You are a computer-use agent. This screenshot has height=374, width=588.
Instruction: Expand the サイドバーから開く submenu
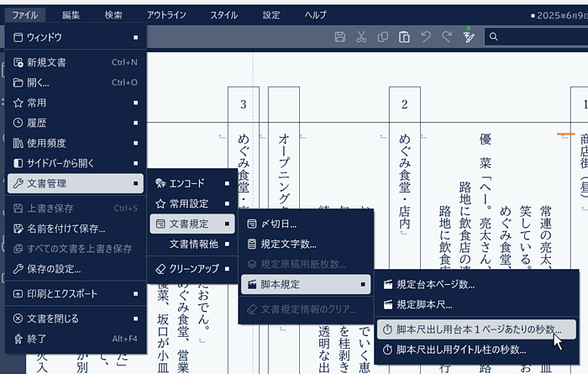(x=76, y=163)
